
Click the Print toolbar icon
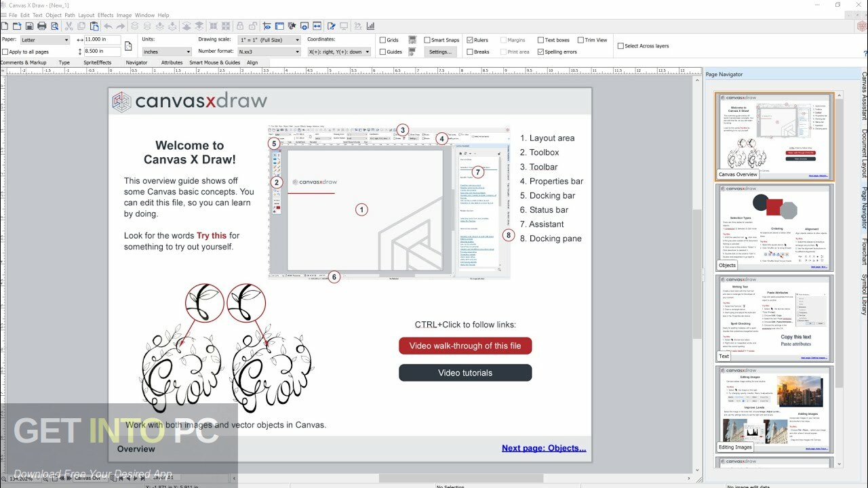41,26
